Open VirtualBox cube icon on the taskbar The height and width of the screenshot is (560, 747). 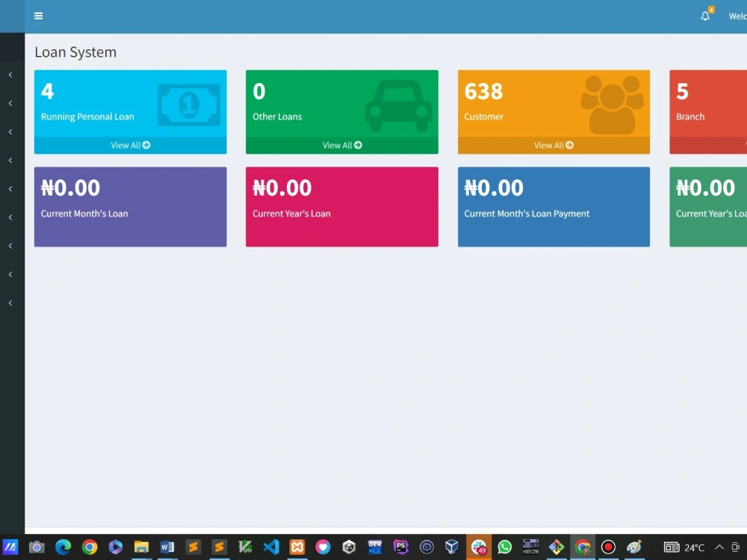click(x=452, y=547)
